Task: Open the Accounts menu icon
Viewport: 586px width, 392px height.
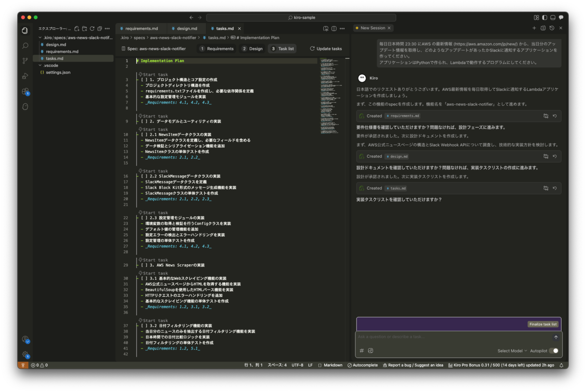Action: 25,339
